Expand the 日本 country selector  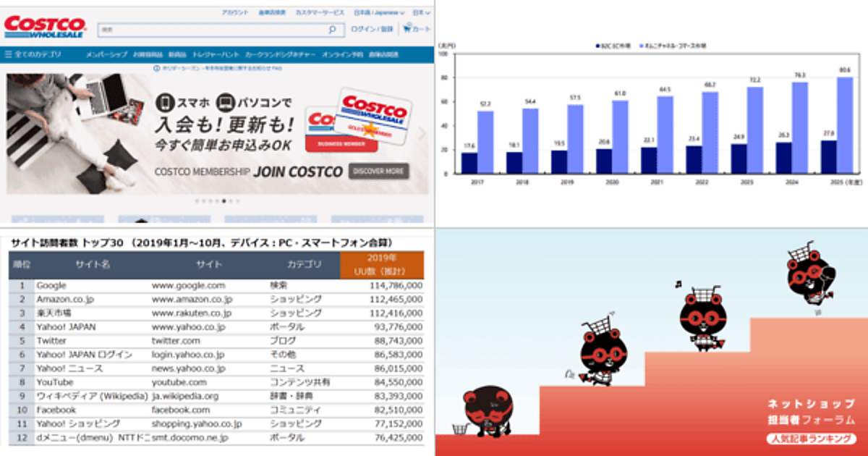(x=420, y=12)
